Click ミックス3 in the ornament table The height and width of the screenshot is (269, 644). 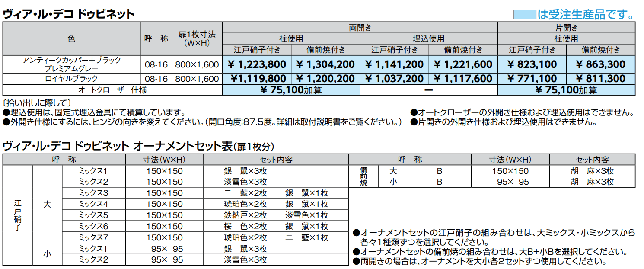(x=93, y=193)
